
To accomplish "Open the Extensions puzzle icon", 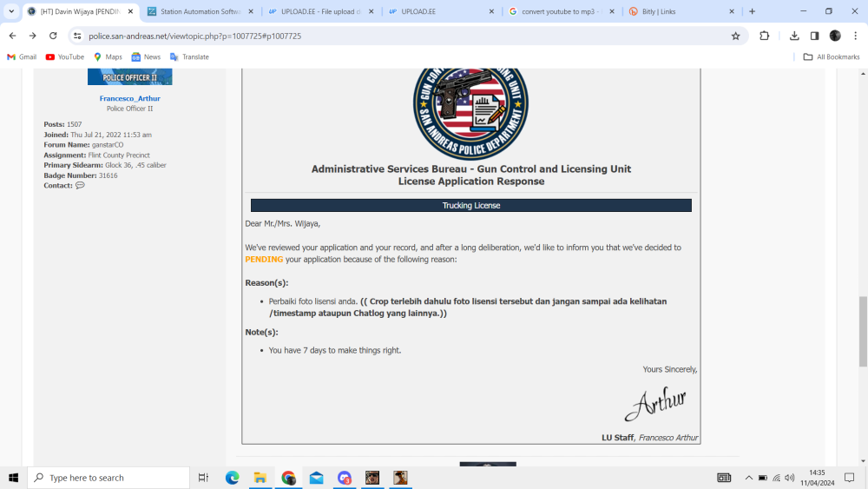I will click(764, 36).
